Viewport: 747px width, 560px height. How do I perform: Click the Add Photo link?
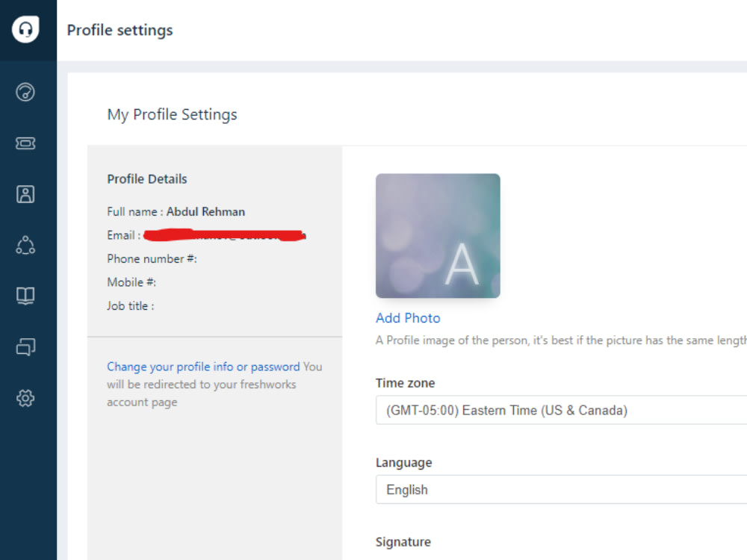click(408, 318)
